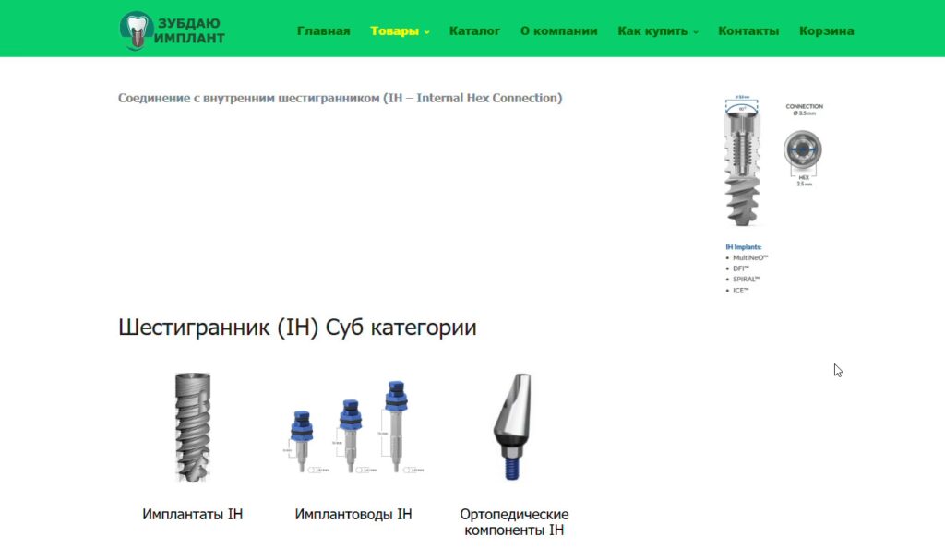
Task: Go to the Каталог page
Action: (x=474, y=30)
